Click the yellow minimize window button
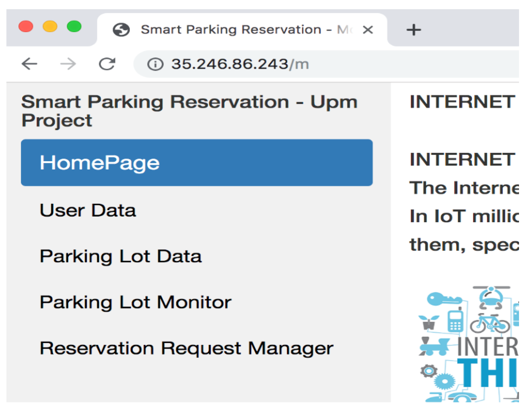Image resolution: width=532 pixels, height=411 pixels. tap(50, 26)
